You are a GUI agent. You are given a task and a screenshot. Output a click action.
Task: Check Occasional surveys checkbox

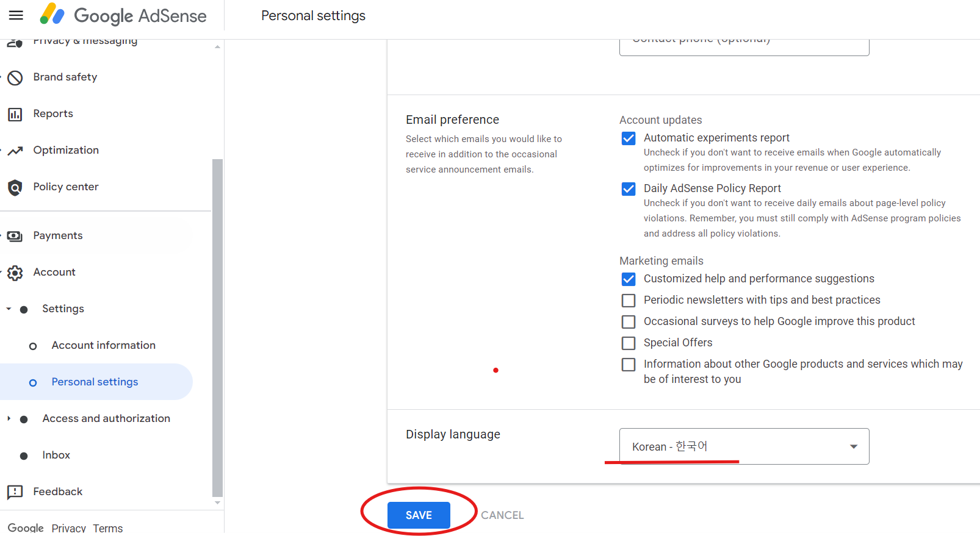pos(629,322)
